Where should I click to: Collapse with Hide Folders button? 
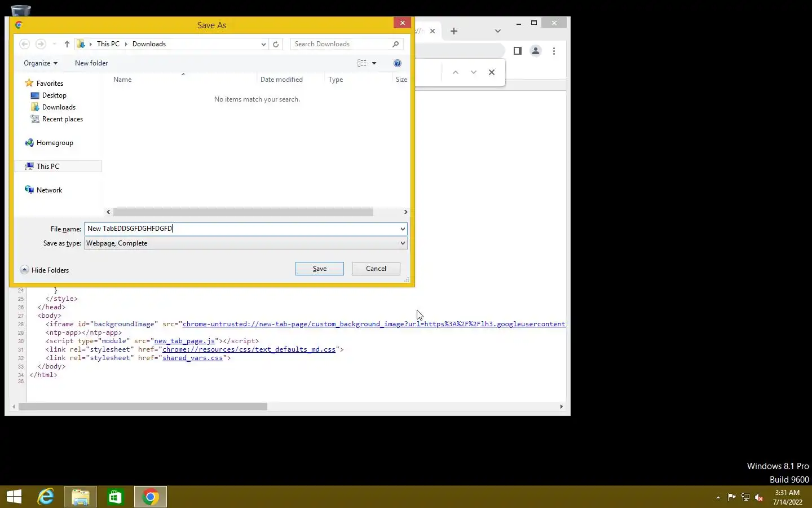[45, 270]
